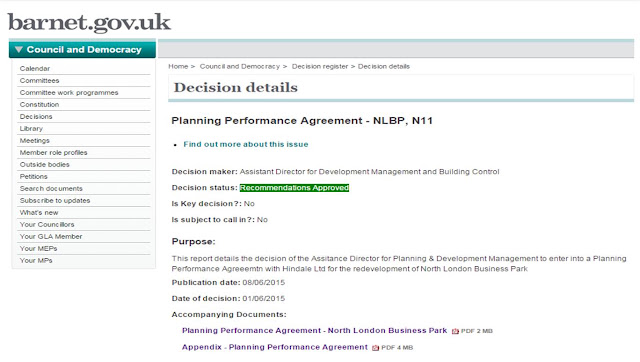This screenshot has width=640, height=362.
Task: Follow the Home breadcrumb link
Action: tap(178, 67)
